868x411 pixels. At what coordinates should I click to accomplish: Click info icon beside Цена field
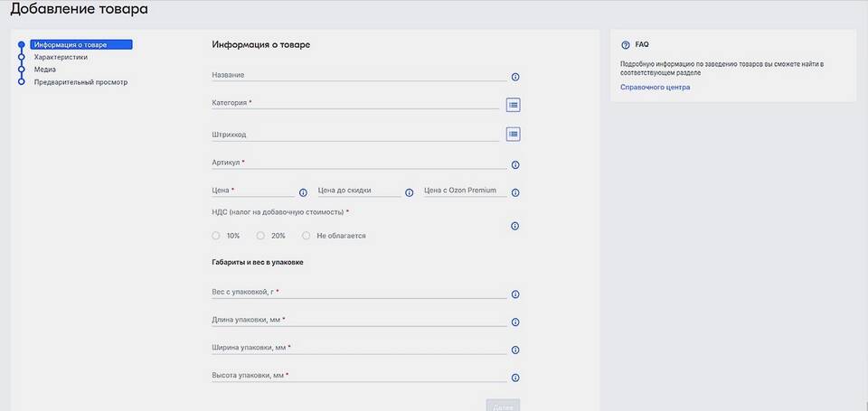coord(303,192)
